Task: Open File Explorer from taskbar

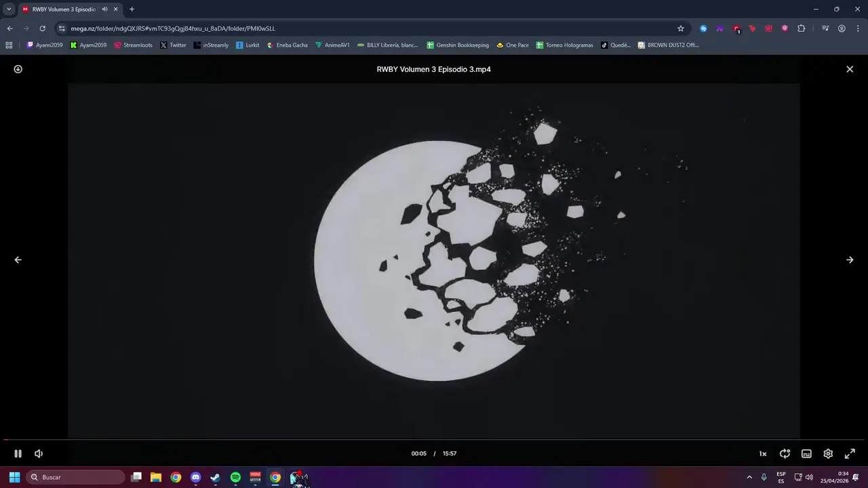Action: (x=156, y=477)
